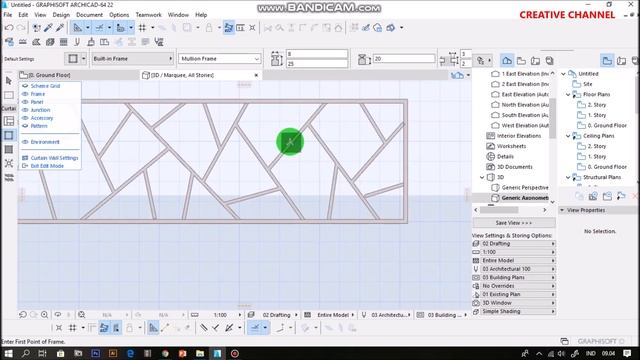Select the Pick Up Parameters eyedropper icon
This screenshot has width=640, height=360.
(48, 28)
